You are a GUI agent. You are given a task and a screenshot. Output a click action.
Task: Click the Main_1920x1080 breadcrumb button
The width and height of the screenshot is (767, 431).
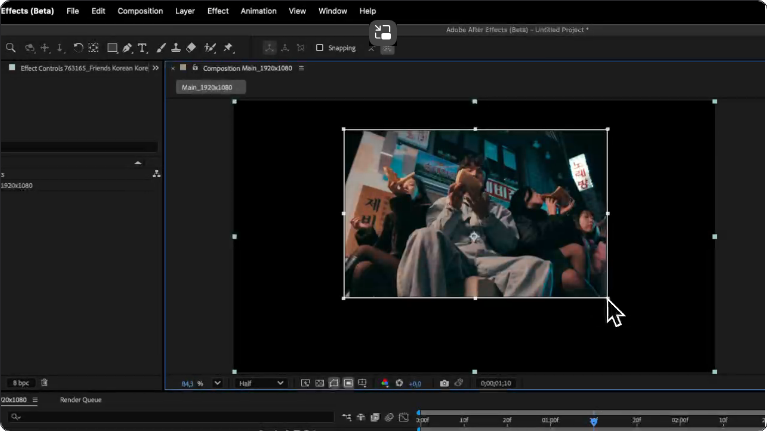tap(210, 87)
